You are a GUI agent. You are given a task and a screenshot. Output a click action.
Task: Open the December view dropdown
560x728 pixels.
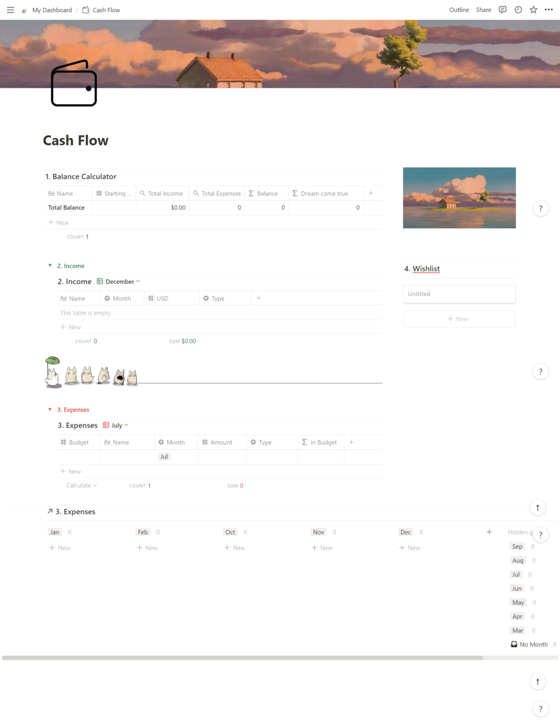119,281
